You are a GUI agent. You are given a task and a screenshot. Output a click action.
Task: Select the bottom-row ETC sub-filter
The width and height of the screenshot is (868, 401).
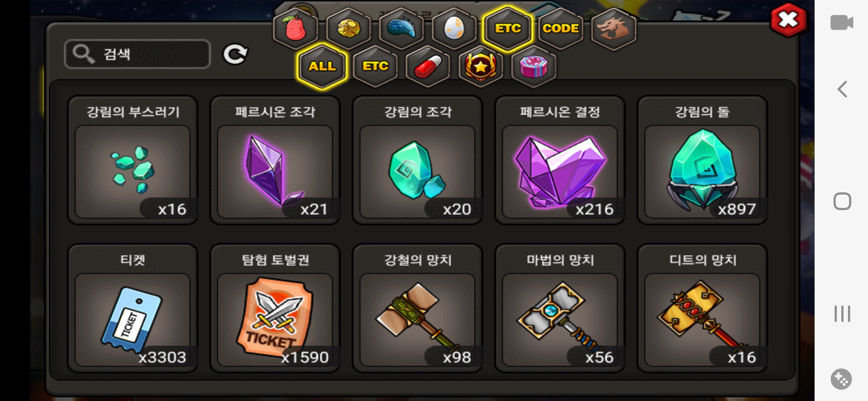click(x=375, y=66)
